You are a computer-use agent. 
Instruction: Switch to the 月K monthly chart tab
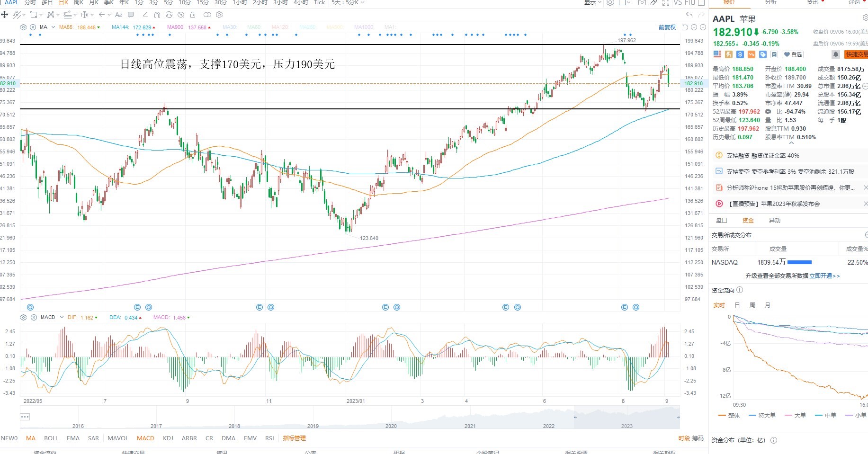(x=94, y=3)
